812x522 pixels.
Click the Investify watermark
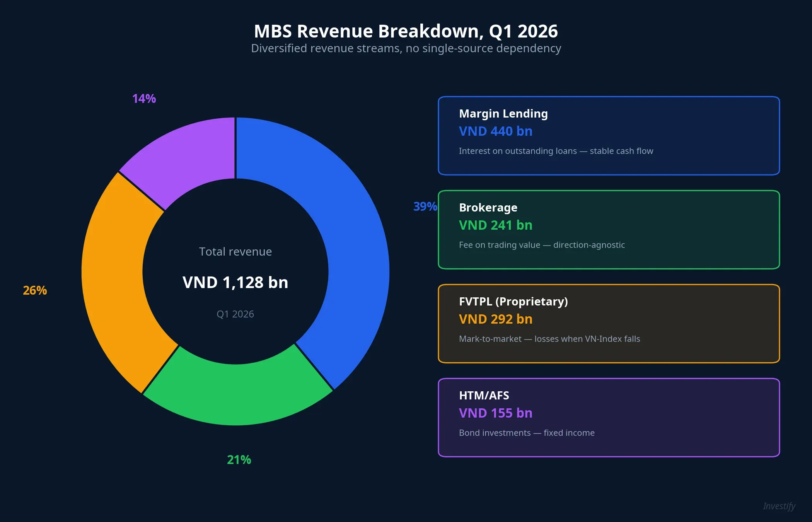[x=779, y=506]
